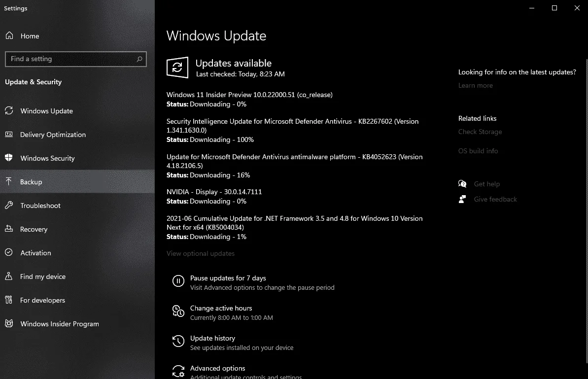Open Windows Insider Program settings
Viewport: 588px width, 379px height.
(x=77, y=323)
